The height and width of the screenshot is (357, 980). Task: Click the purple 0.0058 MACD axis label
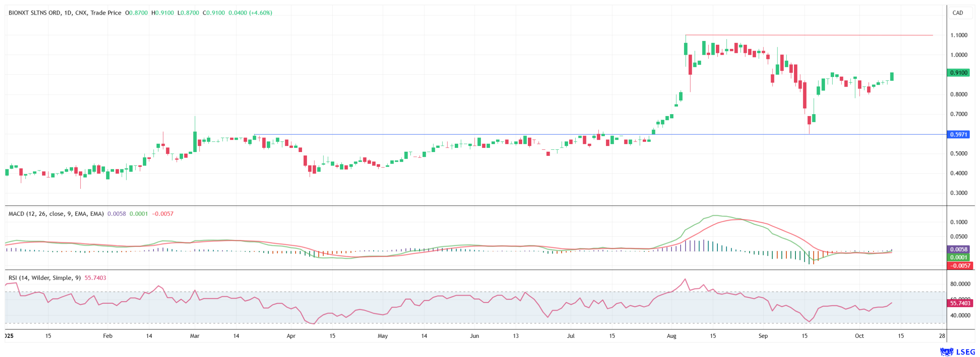[x=958, y=249]
